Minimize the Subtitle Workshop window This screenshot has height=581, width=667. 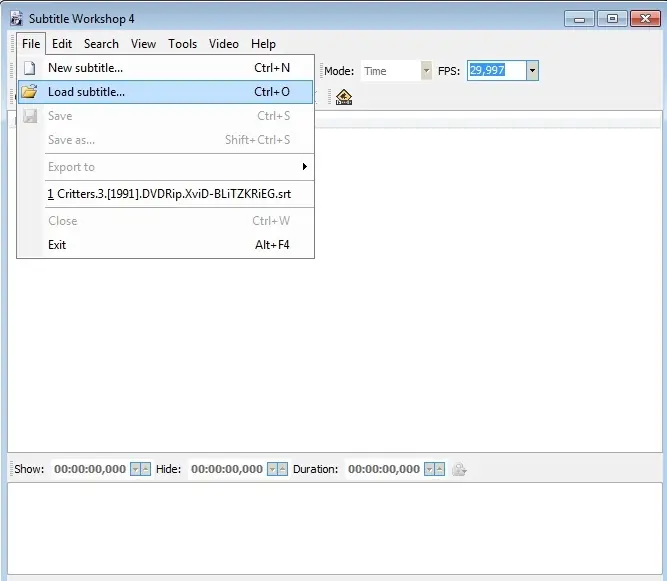(x=579, y=19)
